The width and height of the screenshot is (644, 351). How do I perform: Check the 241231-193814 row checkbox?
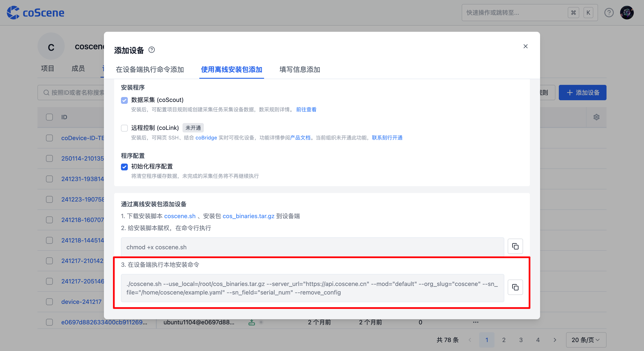tap(49, 179)
